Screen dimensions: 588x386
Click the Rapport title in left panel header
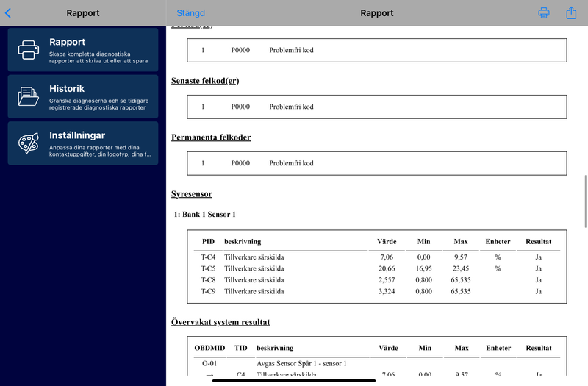click(x=83, y=13)
